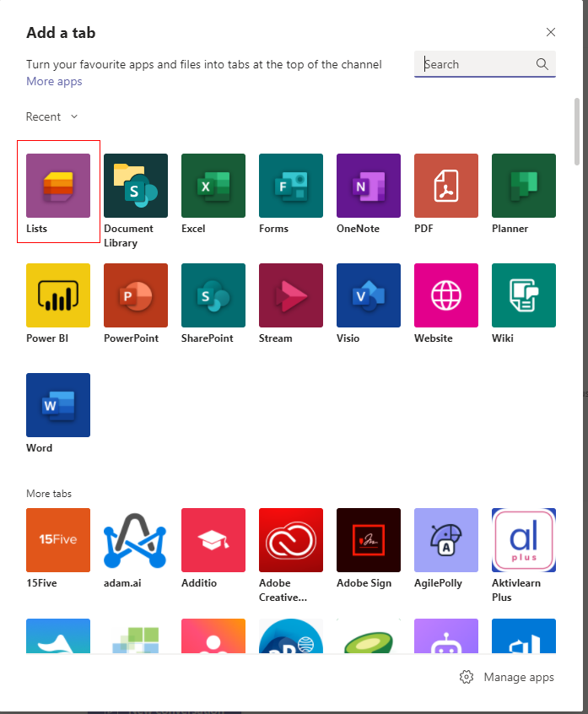588x714 pixels.
Task: Click the Document Library label
Action: [x=128, y=235]
